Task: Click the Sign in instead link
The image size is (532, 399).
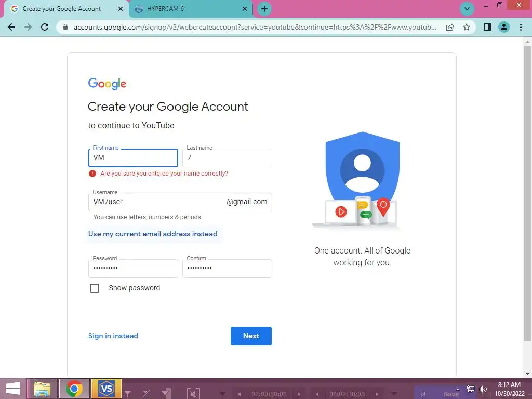Action: [113, 336]
